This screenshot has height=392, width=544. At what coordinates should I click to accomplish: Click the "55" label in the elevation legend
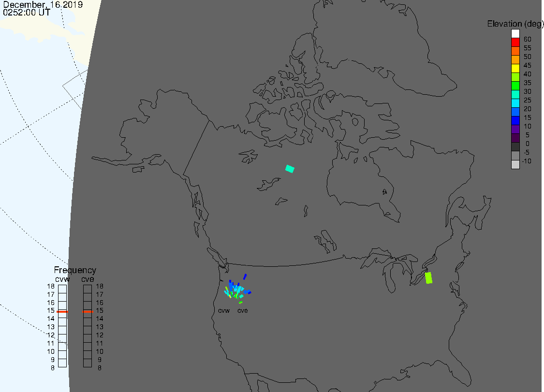click(x=528, y=48)
